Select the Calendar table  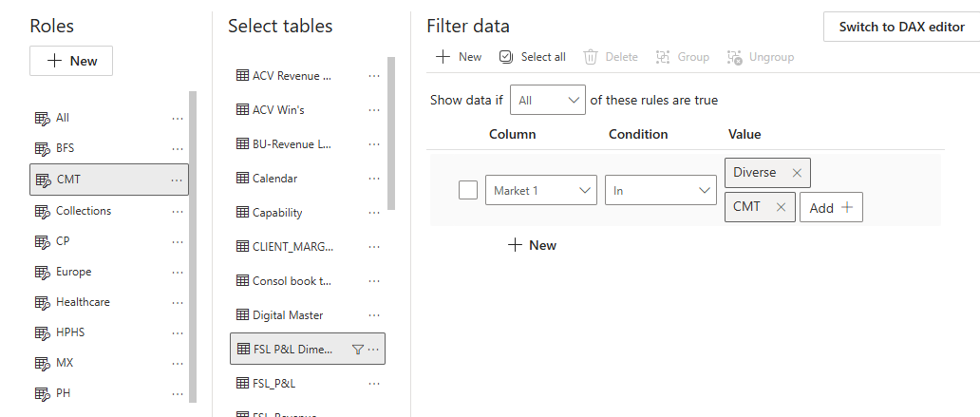point(308,179)
